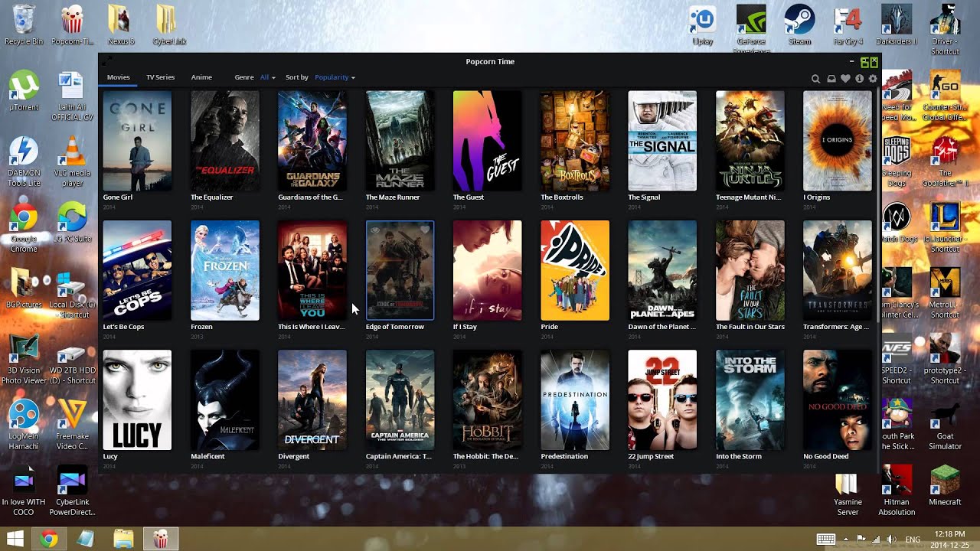Open Teenage Mutant Ninja Turtles poster
Viewport: 980px width, 551px height.
coord(750,141)
